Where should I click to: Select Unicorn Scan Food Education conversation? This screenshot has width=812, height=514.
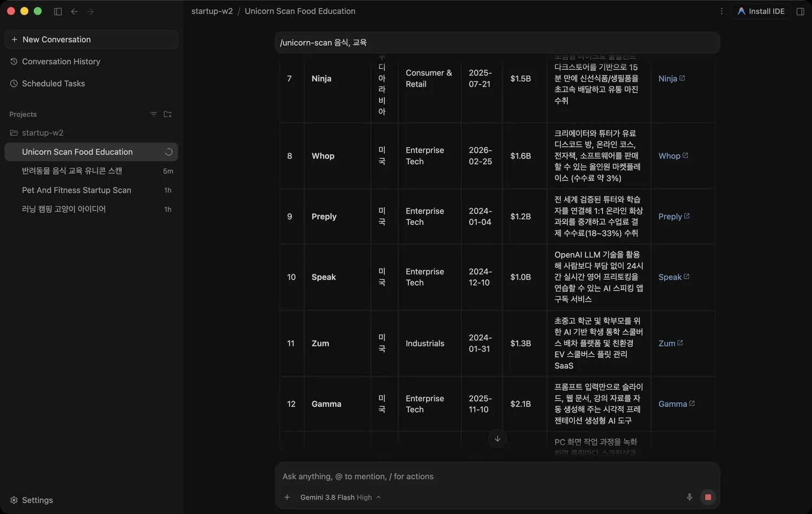click(91, 152)
